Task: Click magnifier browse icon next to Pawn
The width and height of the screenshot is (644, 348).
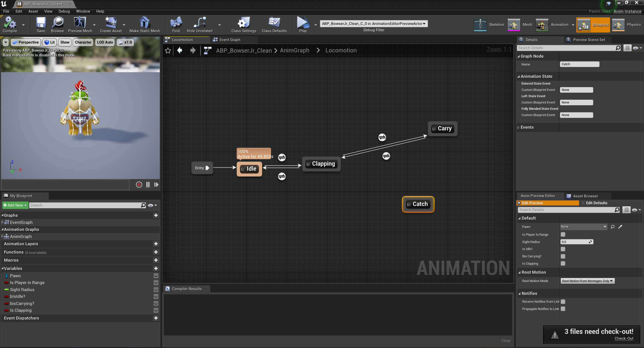Action: (x=613, y=227)
